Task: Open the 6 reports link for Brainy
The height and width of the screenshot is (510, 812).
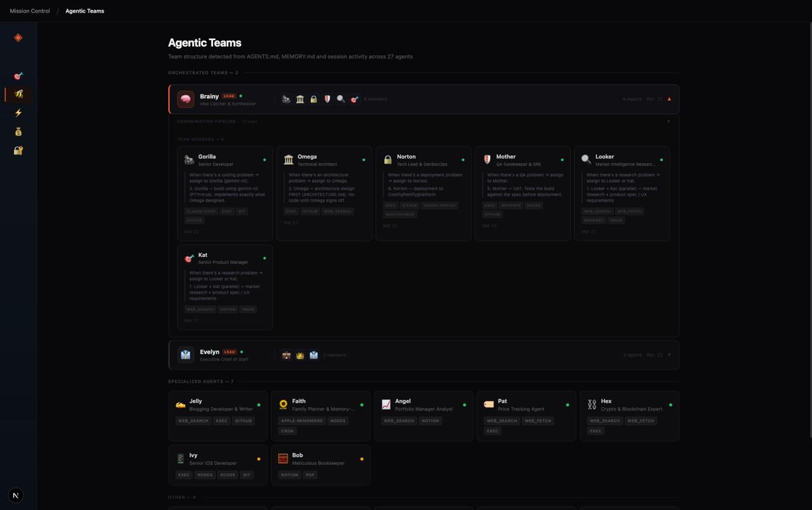Action: tap(631, 99)
